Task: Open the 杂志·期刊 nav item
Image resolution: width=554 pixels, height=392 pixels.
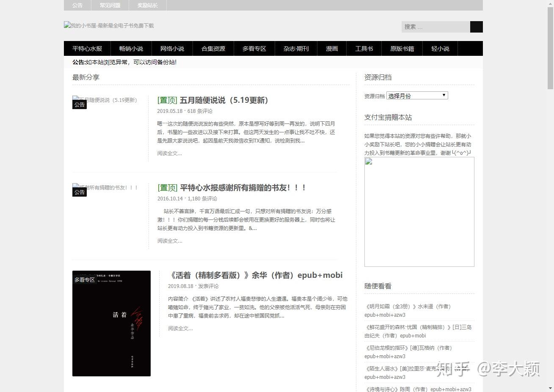Action: click(x=296, y=49)
